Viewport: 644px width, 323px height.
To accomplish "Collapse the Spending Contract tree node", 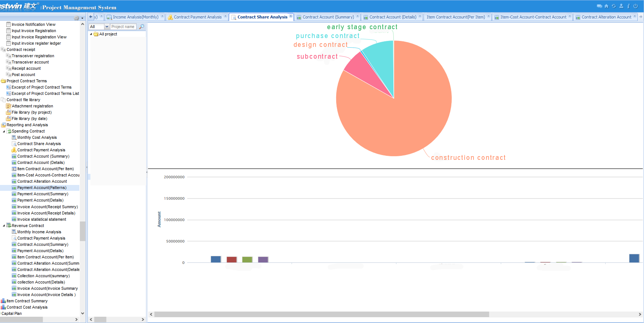I will coord(4,131).
